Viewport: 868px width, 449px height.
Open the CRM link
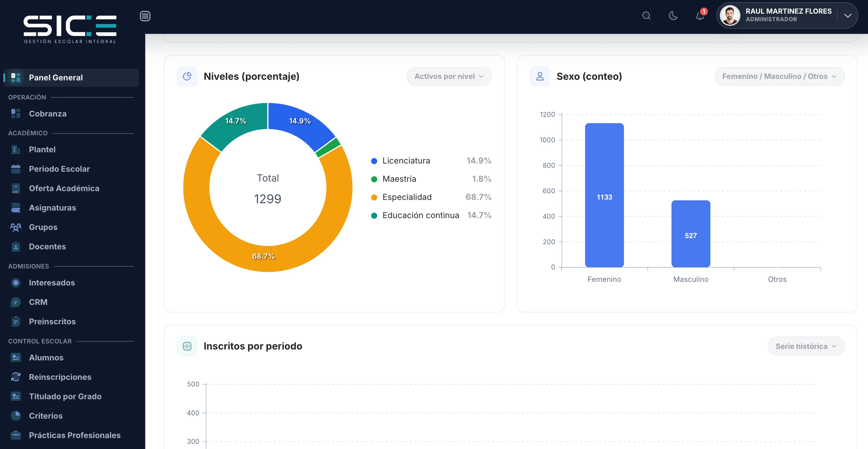pyautogui.click(x=71, y=302)
